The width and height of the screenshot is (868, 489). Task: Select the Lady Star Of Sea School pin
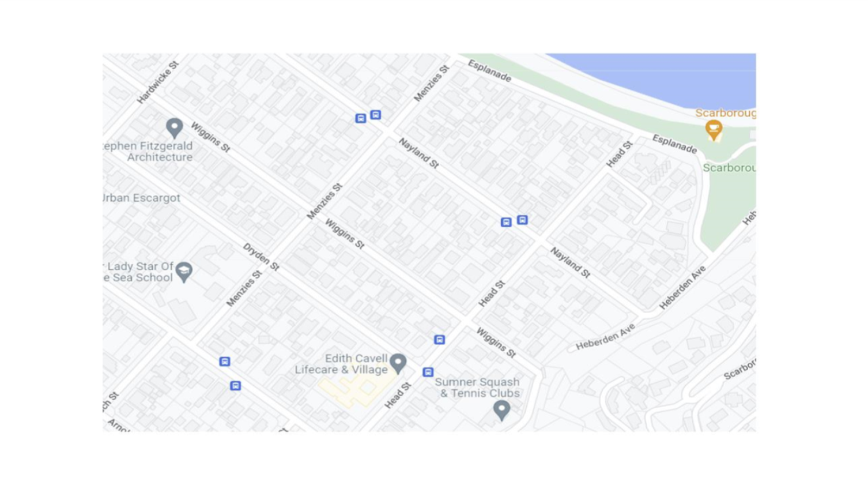(184, 272)
